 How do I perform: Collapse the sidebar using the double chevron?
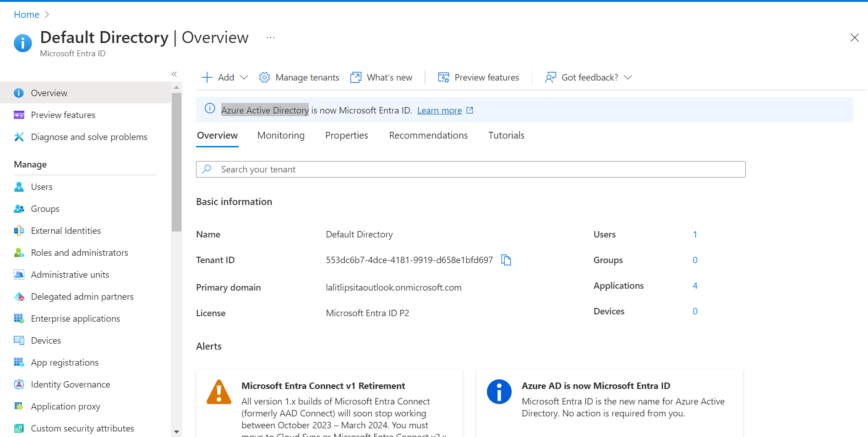[x=174, y=74]
